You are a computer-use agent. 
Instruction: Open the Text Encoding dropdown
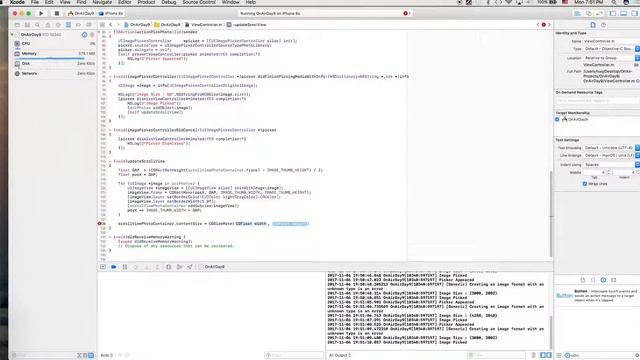point(611,148)
